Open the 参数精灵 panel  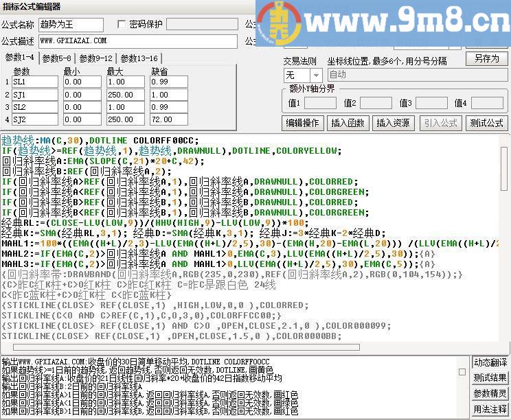[x=490, y=394]
